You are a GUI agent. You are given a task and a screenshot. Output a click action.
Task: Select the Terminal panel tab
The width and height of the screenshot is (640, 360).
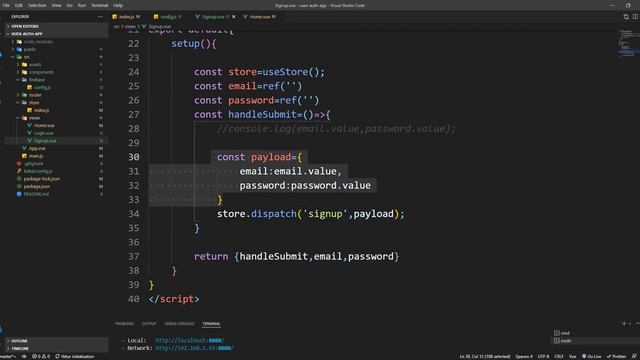211,324
